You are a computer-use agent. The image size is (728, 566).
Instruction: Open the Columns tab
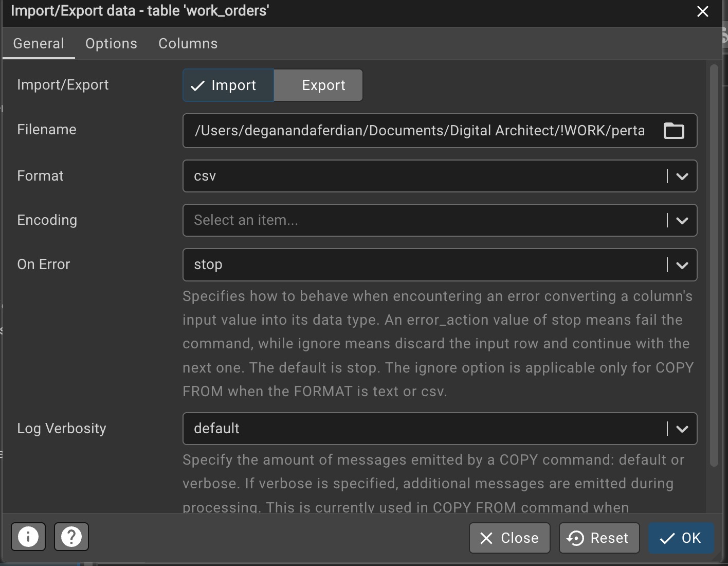tap(188, 44)
